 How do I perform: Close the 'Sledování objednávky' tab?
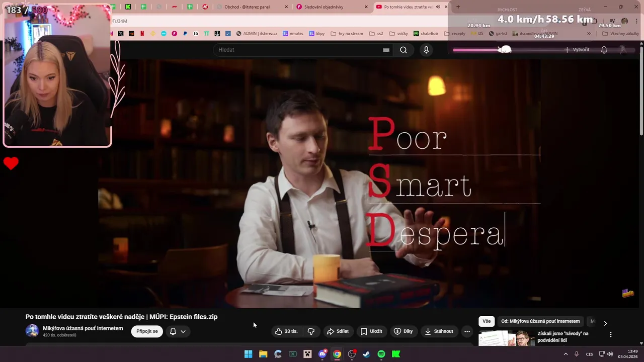(366, 7)
